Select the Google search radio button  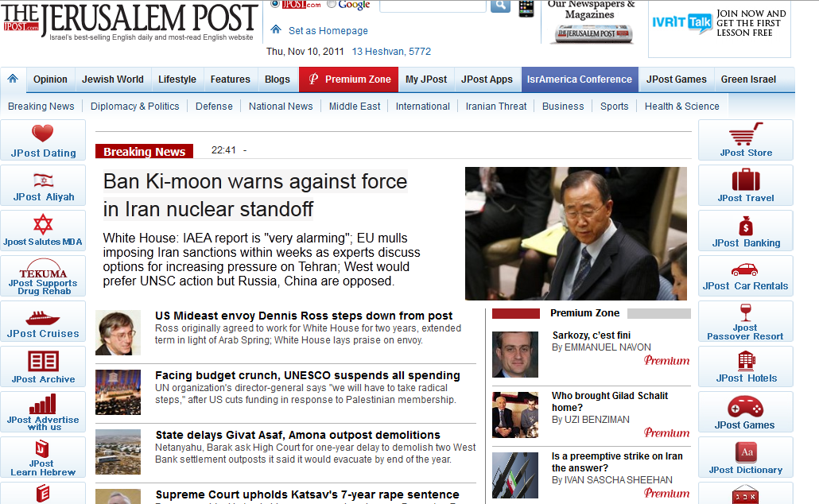click(331, 4)
